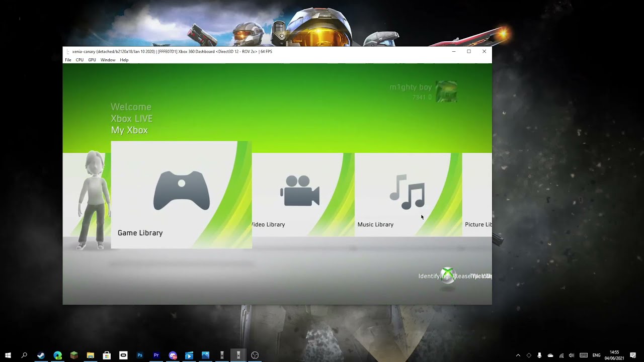Click the Xbox controller icon

point(182,191)
